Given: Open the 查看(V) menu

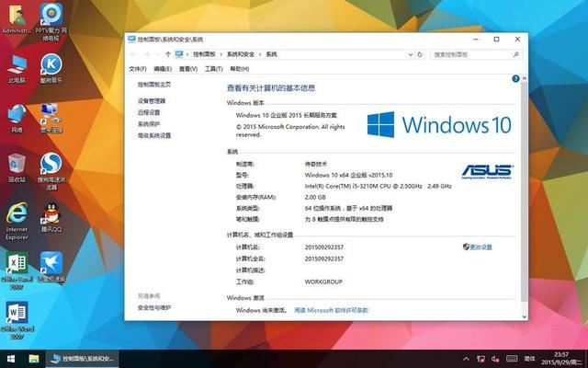Looking at the screenshot, I should coord(187,68).
